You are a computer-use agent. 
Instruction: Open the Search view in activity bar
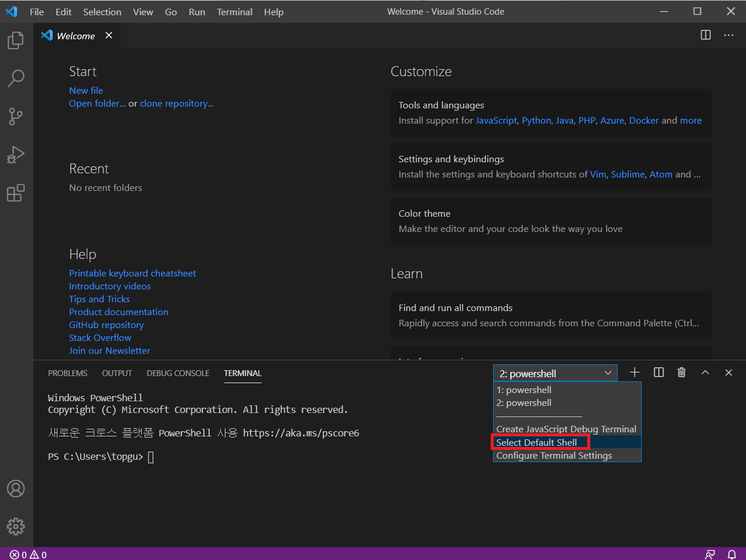click(16, 78)
